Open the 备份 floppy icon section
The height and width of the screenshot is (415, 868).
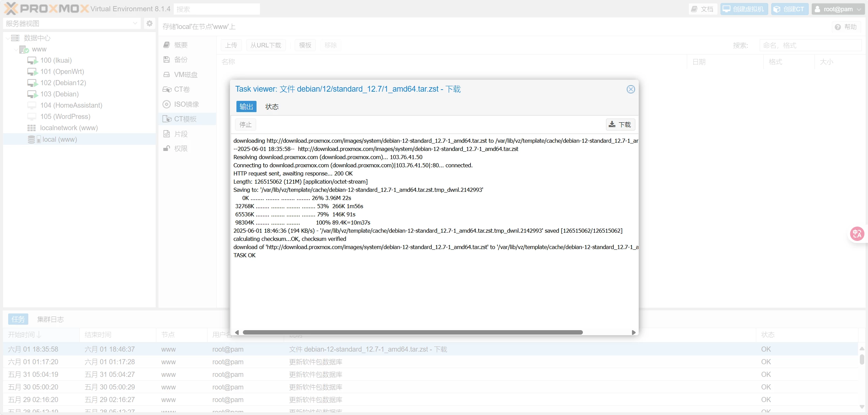167,60
